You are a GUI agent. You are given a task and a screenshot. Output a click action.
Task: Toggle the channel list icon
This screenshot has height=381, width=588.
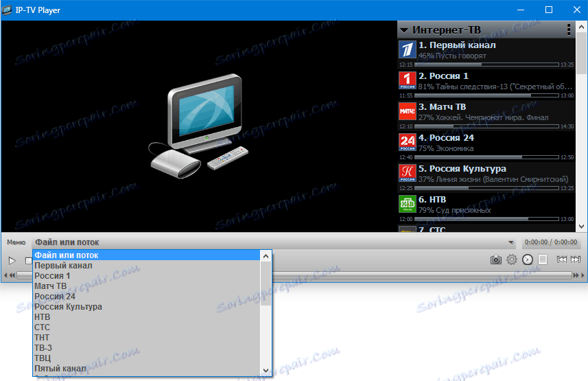(x=542, y=259)
